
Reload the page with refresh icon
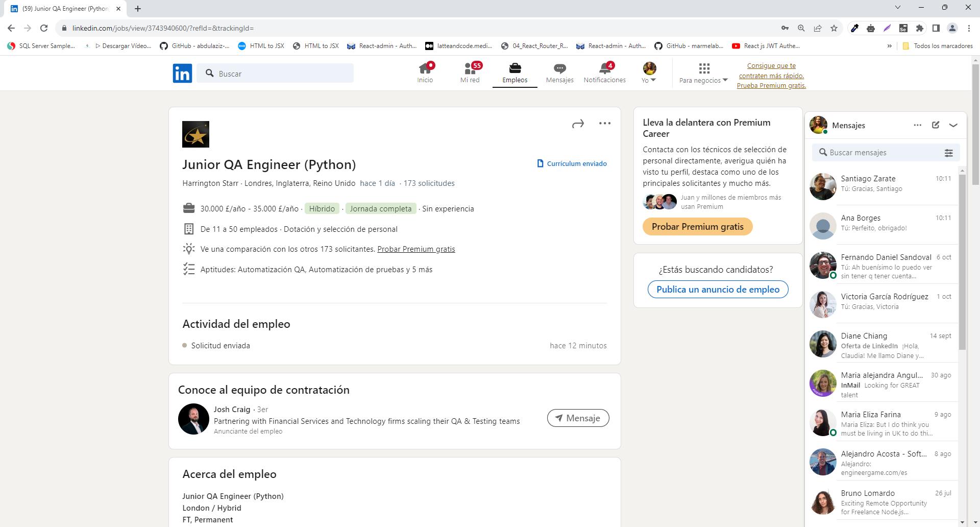(x=44, y=28)
